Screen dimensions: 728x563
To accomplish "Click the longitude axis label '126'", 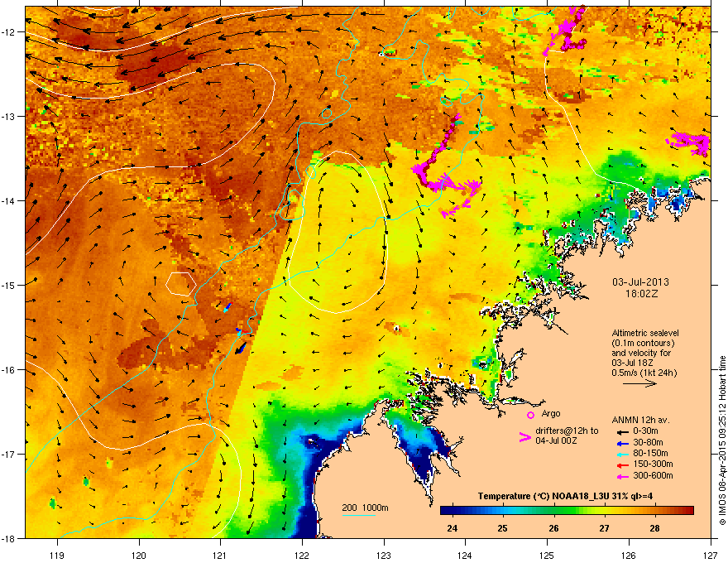I will pyautogui.click(x=629, y=555).
